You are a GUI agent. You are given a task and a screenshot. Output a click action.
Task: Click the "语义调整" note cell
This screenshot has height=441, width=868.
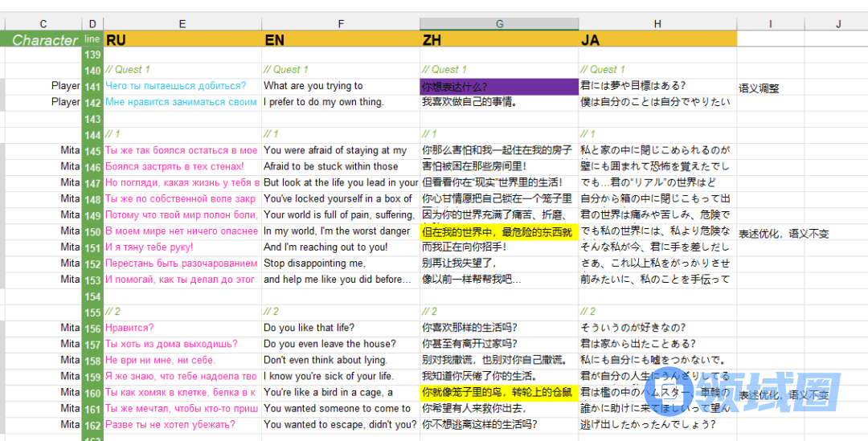click(x=759, y=88)
